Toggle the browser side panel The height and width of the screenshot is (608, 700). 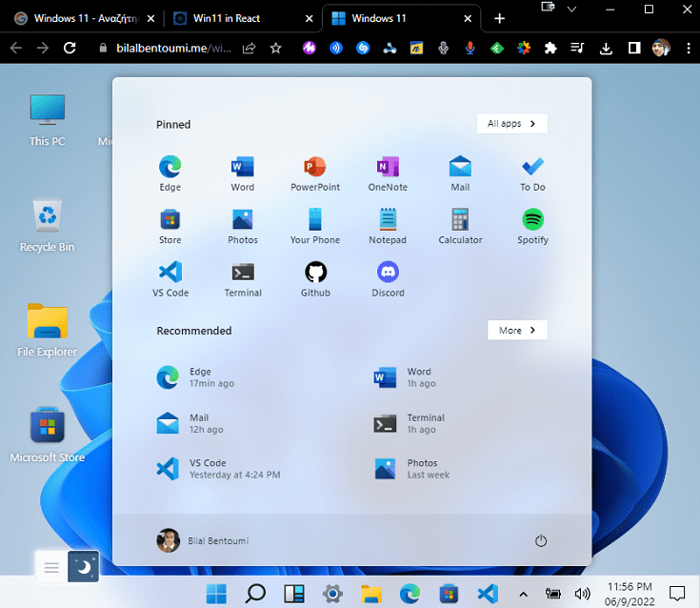click(634, 48)
